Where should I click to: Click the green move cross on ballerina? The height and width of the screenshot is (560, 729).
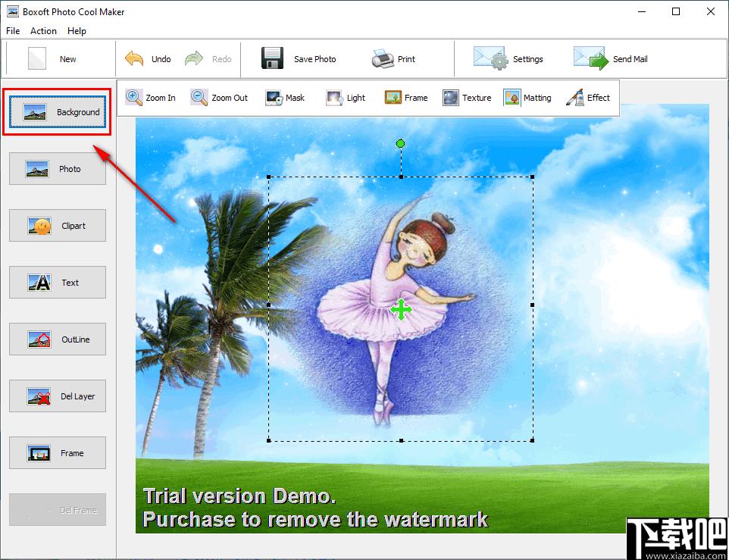pos(401,309)
